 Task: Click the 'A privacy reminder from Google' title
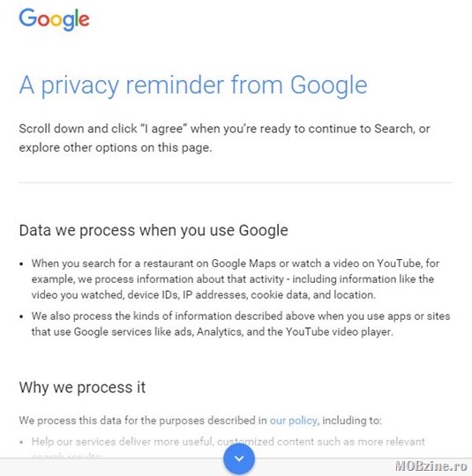click(193, 86)
